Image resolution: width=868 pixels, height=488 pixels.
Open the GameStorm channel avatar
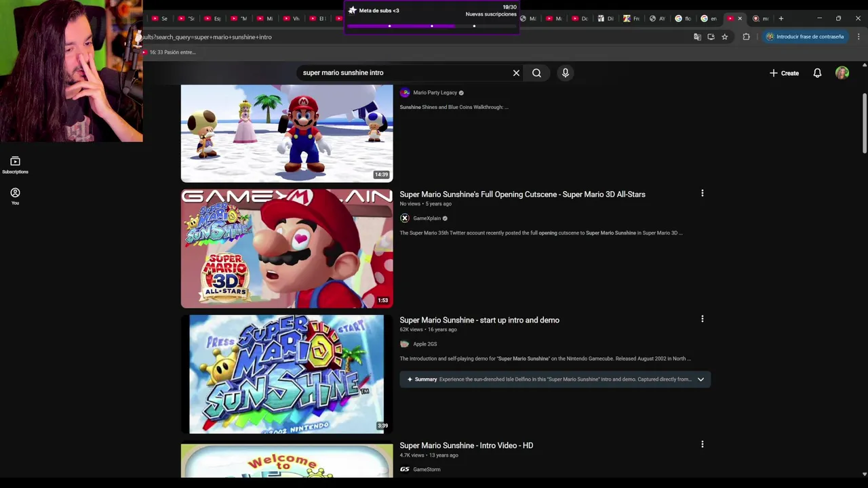coord(405,469)
